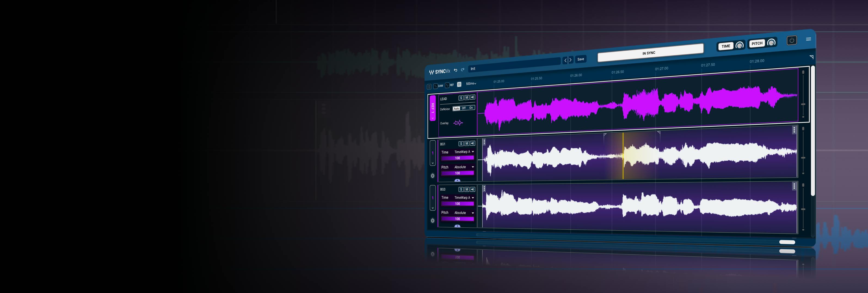Open BG1 waveform right options dots

pos(794,130)
